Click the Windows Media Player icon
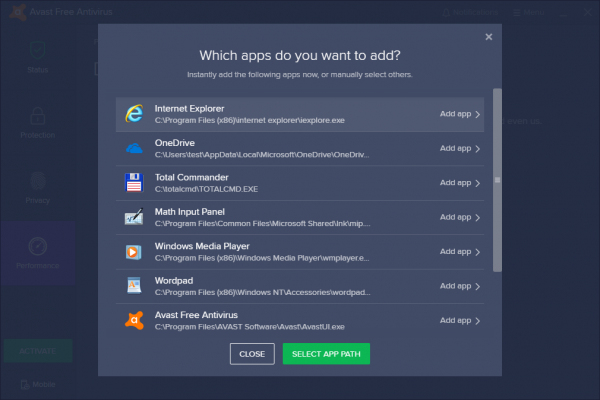 click(x=134, y=252)
